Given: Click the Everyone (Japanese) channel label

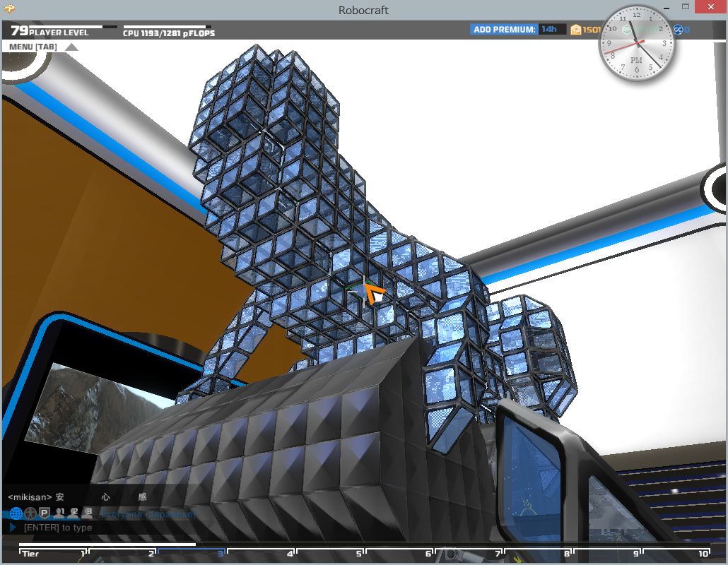Looking at the screenshot, I should pyautogui.click(x=148, y=514).
